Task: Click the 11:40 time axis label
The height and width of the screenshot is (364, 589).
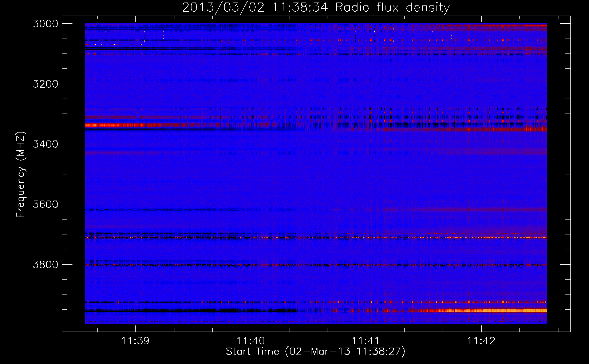Action: pos(250,341)
